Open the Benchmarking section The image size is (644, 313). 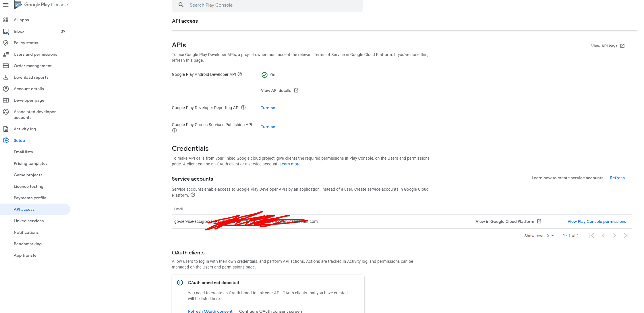tap(28, 244)
